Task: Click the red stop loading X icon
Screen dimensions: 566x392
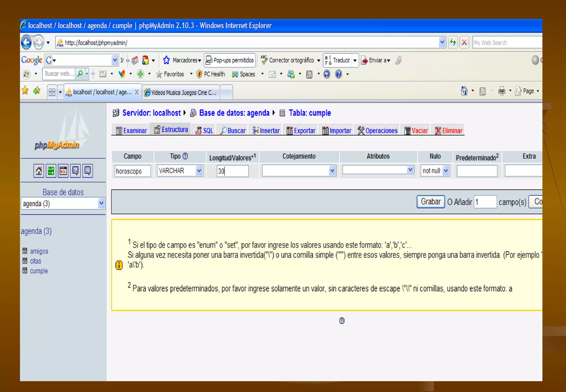Action: [x=464, y=43]
